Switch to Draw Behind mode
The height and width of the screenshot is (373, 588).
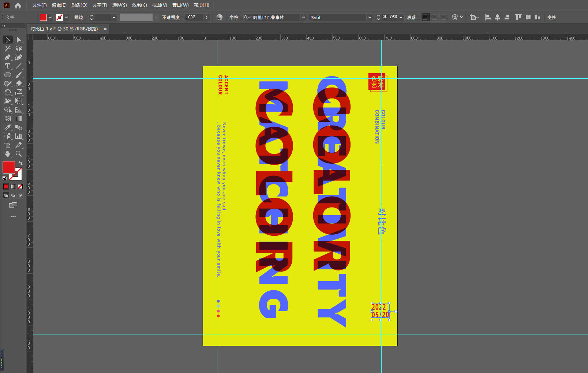tap(13, 195)
